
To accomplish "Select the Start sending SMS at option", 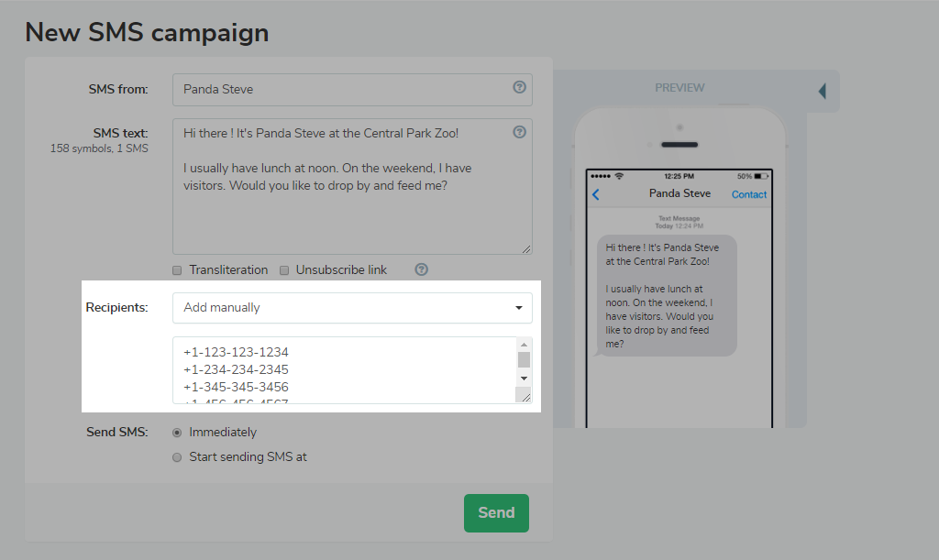I will click(x=176, y=456).
